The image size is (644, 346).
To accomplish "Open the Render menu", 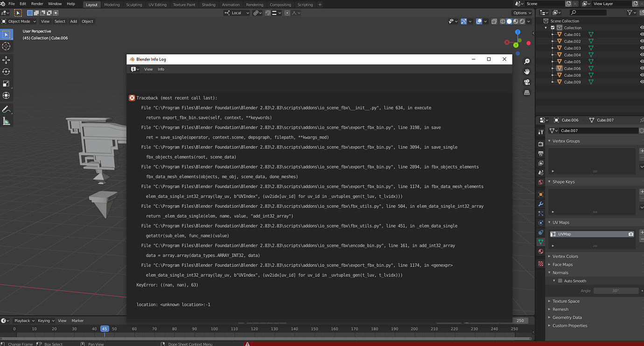I will (x=37, y=4).
